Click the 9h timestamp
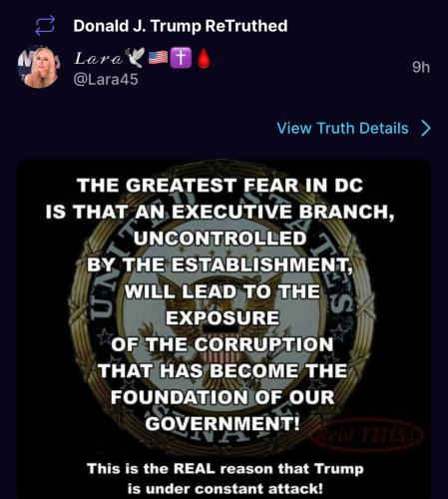 (421, 68)
